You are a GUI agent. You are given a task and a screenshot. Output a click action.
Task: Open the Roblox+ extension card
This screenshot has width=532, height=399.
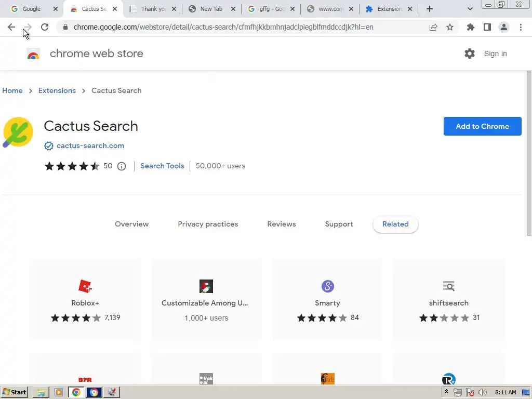point(85,300)
